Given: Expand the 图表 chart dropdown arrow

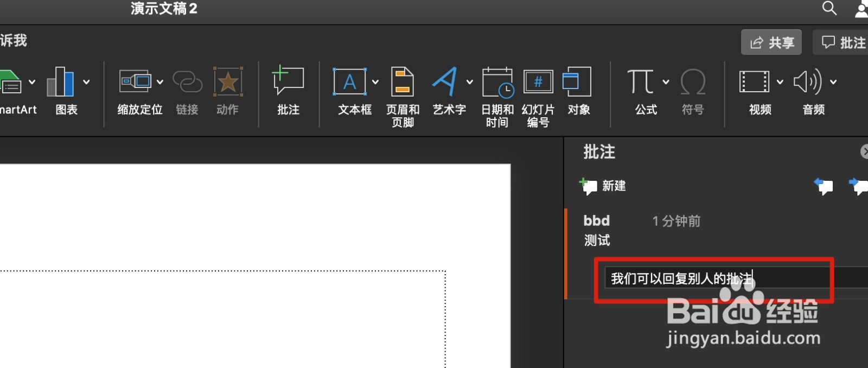Looking at the screenshot, I should tap(86, 82).
